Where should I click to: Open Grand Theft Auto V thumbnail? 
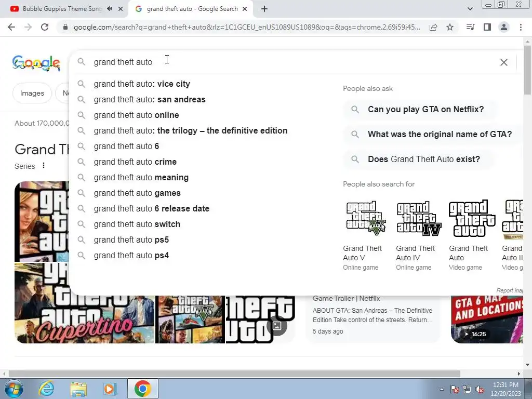[365, 219]
